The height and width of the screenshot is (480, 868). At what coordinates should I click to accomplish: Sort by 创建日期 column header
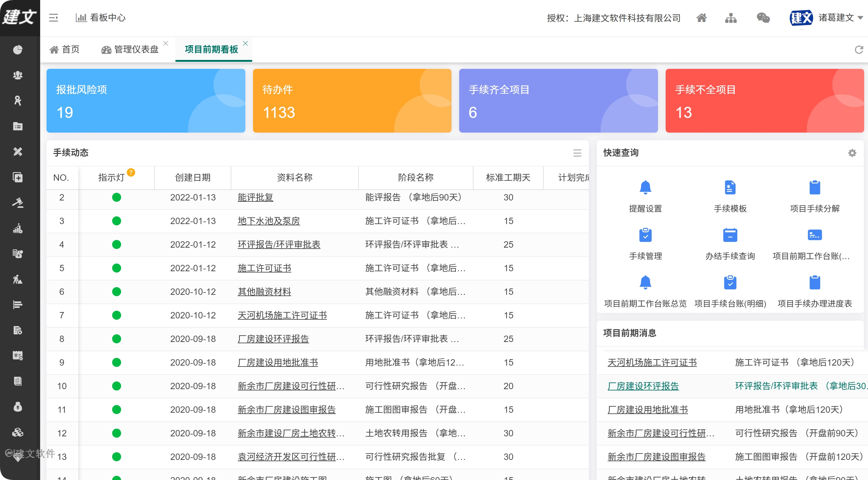point(193,178)
